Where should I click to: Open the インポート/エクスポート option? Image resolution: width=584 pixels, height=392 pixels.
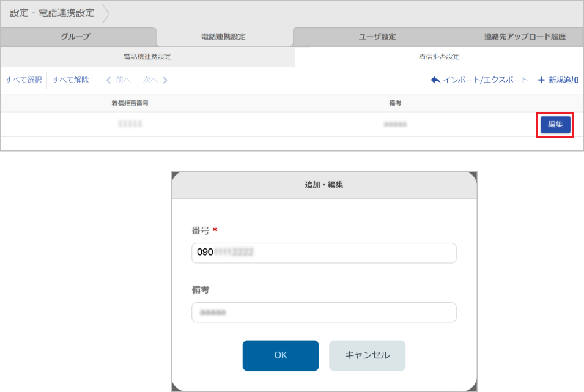pos(485,80)
